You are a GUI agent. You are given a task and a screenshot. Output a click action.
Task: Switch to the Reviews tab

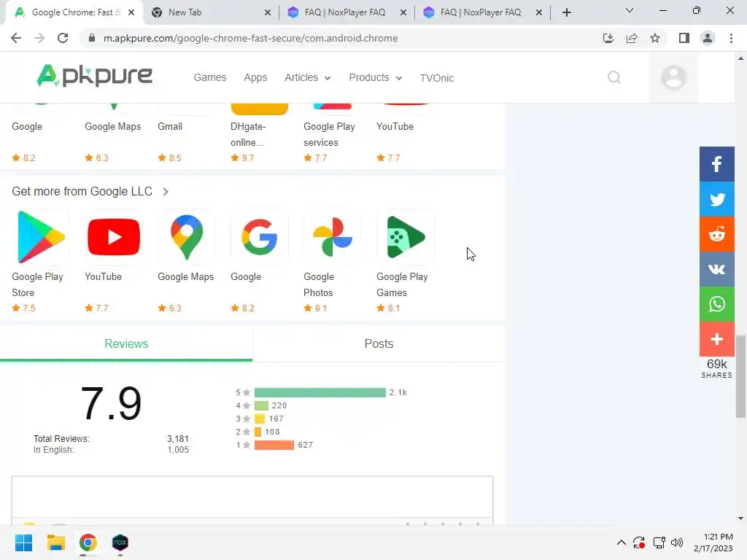coord(126,344)
